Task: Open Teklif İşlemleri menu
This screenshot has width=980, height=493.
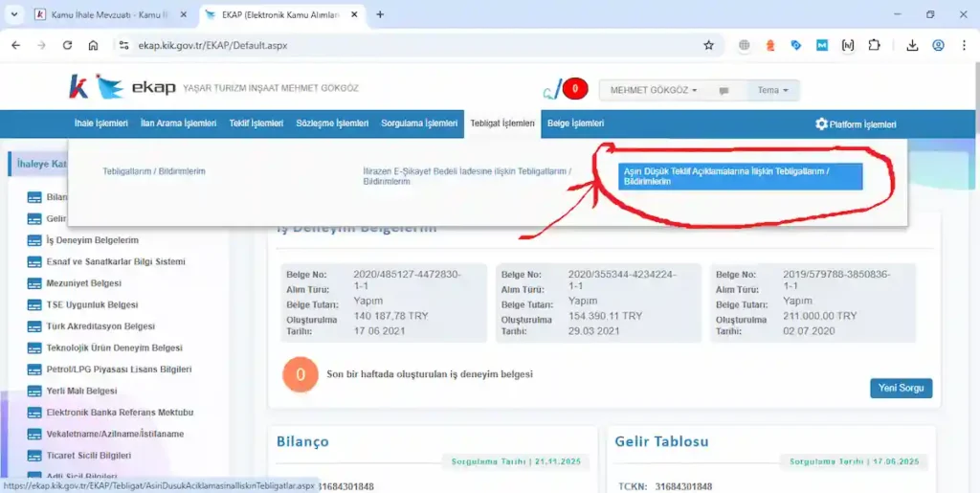Action: click(256, 123)
